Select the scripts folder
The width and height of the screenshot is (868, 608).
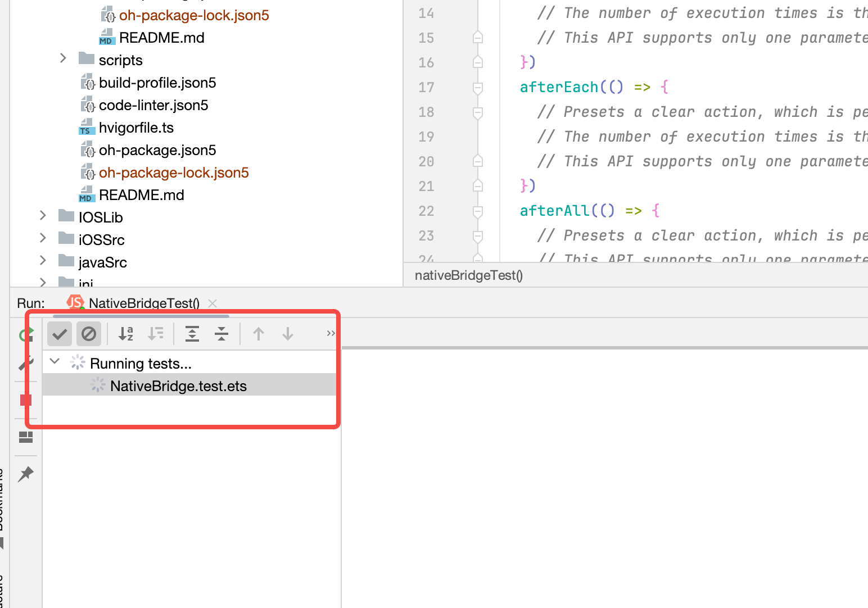click(120, 60)
